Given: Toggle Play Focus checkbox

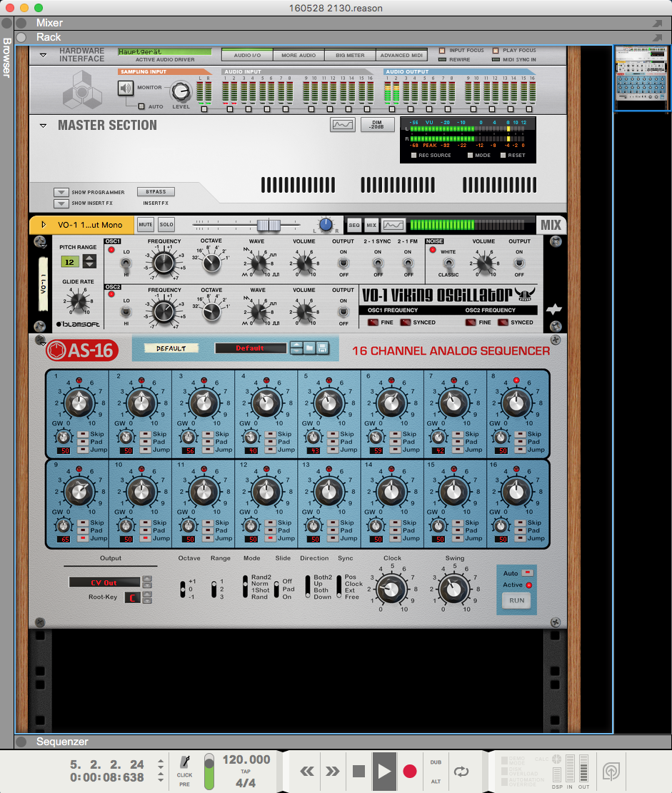Looking at the screenshot, I should click(496, 51).
